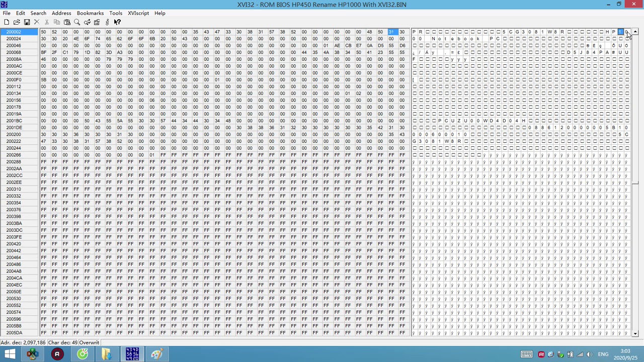Open the clock showing 3:03
The width and height of the screenshot is (644, 362).
[625, 354]
